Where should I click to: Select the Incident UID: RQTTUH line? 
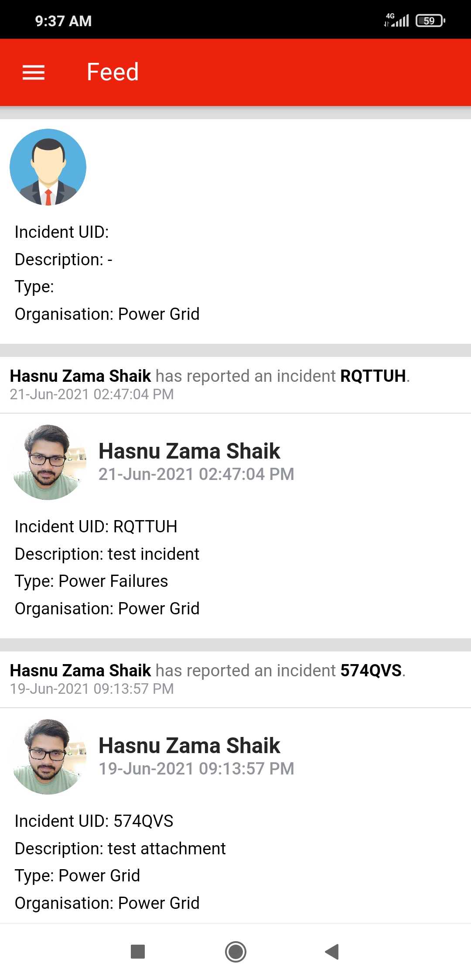(96, 527)
